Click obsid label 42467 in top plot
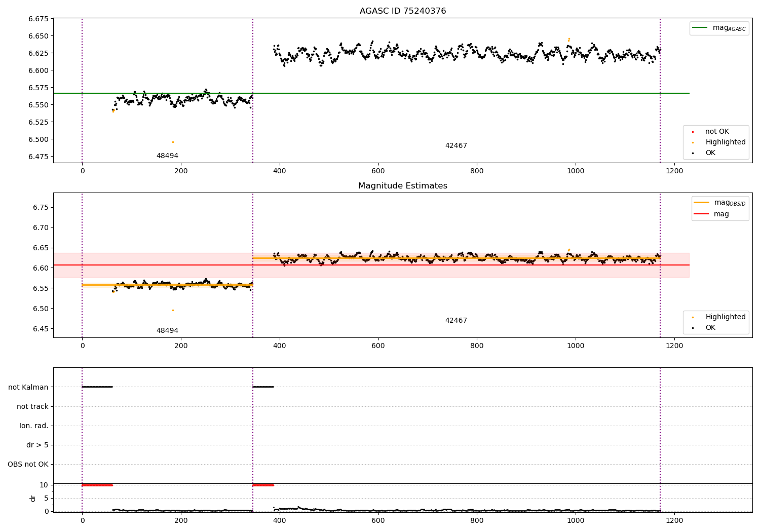The image size is (760, 532). coord(456,146)
